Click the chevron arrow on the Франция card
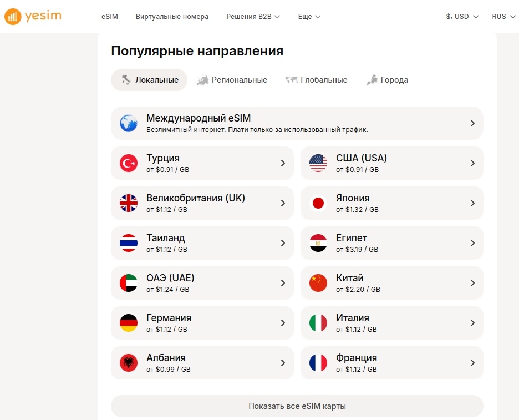The image size is (519, 420). (472, 363)
